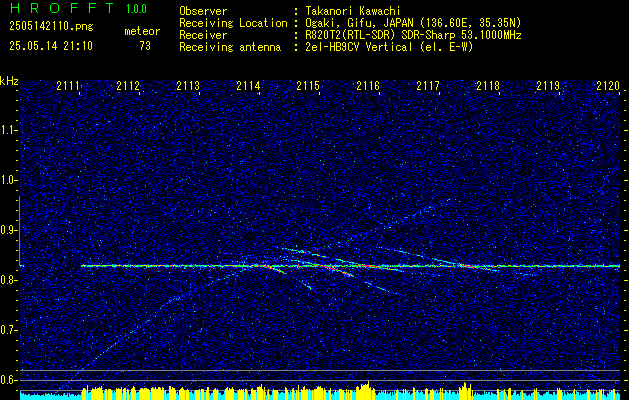
Task: Click the Receiver field label
Action: pyautogui.click(x=203, y=35)
